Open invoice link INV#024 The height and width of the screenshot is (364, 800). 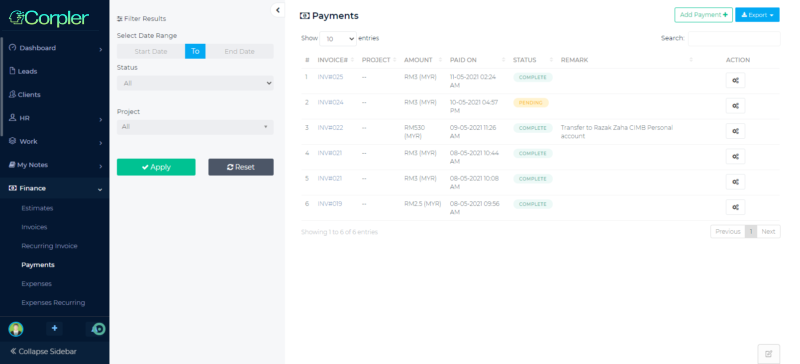[330, 102]
